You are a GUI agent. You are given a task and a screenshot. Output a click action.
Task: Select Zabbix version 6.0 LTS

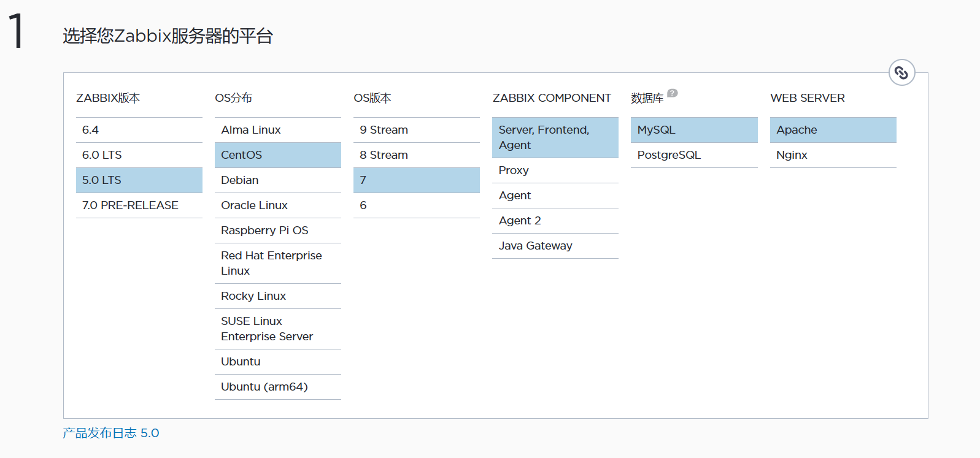click(139, 155)
